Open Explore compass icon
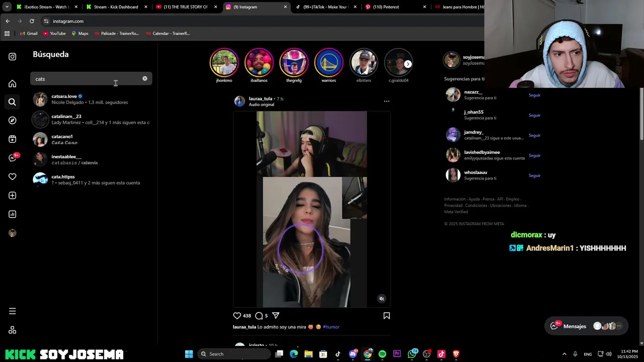The width and height of the screenshot is (644, 362). (x=12, y=121)
